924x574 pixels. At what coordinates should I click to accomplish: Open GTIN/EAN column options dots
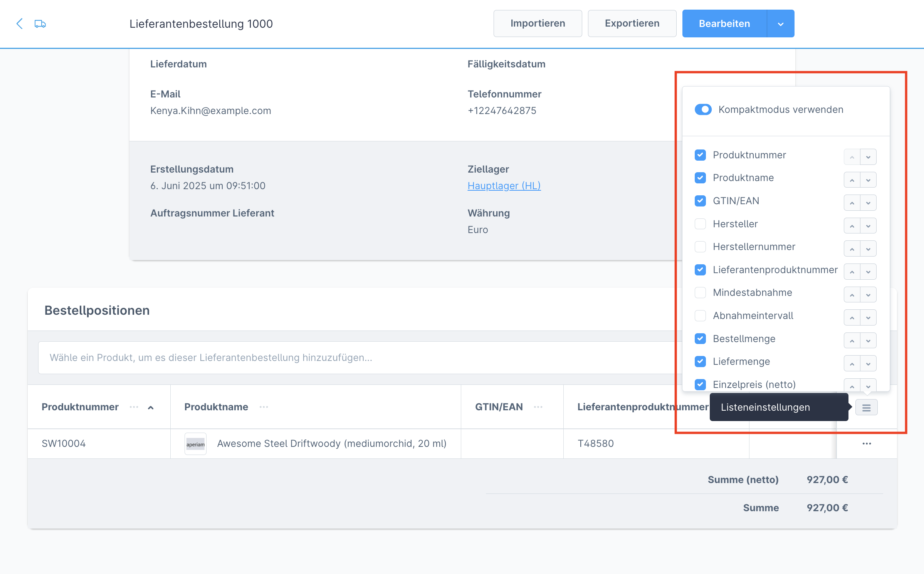(538, 407)
